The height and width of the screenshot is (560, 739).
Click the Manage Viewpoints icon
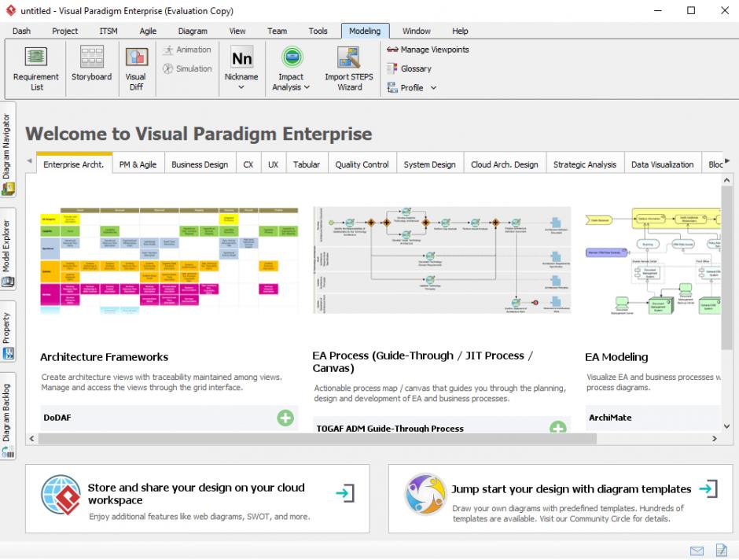point(392,50)
